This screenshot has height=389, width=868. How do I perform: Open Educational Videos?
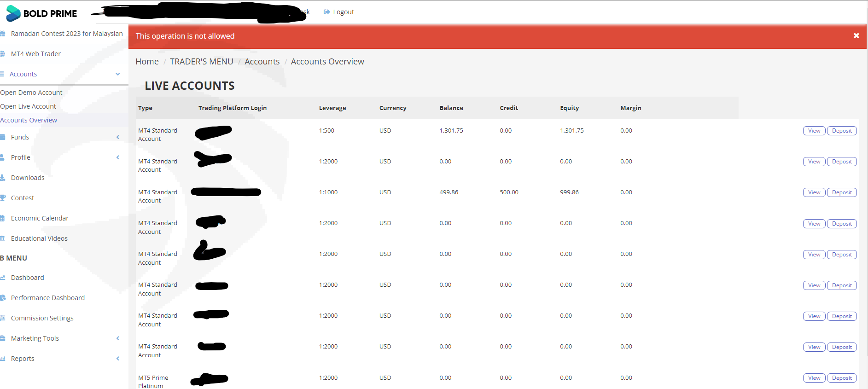(39, 238)
